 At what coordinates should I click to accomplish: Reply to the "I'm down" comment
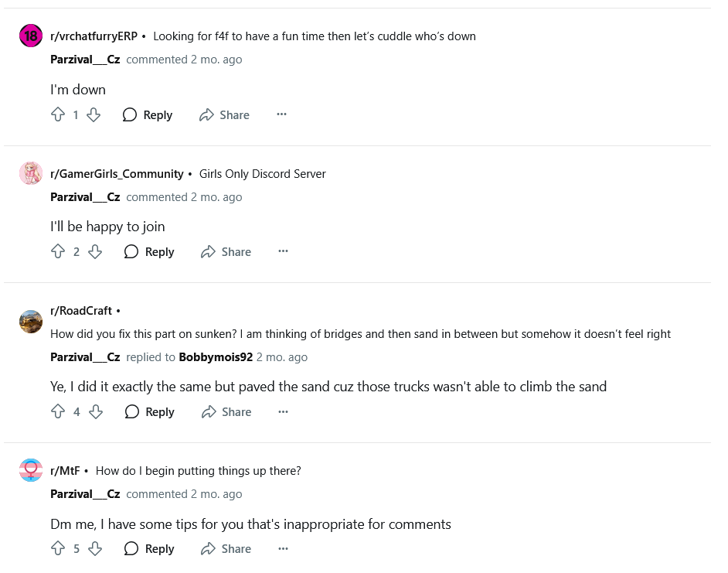pos(148,114)
